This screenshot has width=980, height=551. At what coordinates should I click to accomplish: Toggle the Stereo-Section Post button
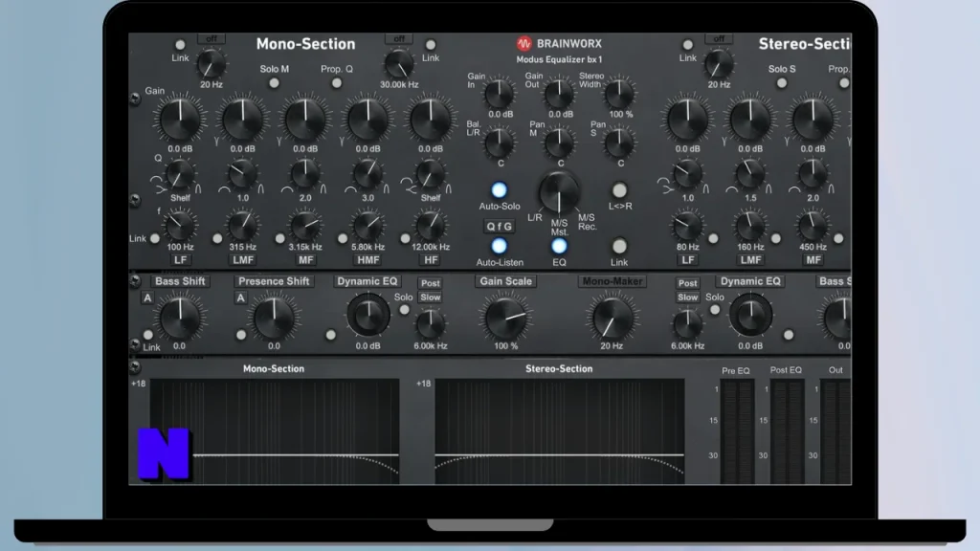pos(687,283)
